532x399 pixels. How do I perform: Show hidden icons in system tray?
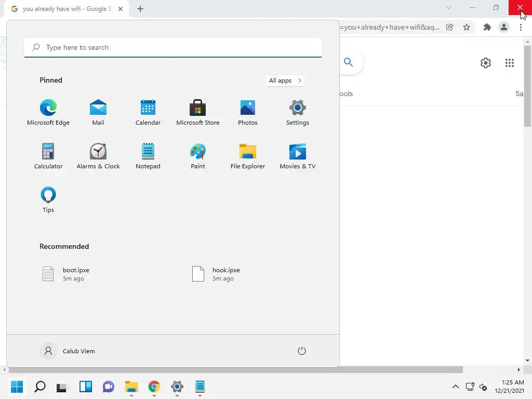click(x=455, y=387)
